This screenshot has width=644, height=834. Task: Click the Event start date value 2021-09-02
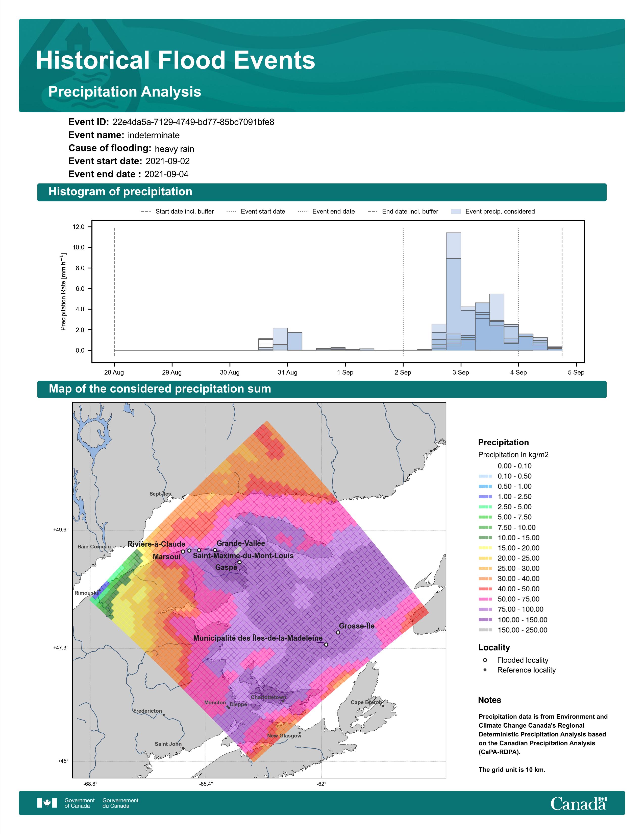pos(167,161)
